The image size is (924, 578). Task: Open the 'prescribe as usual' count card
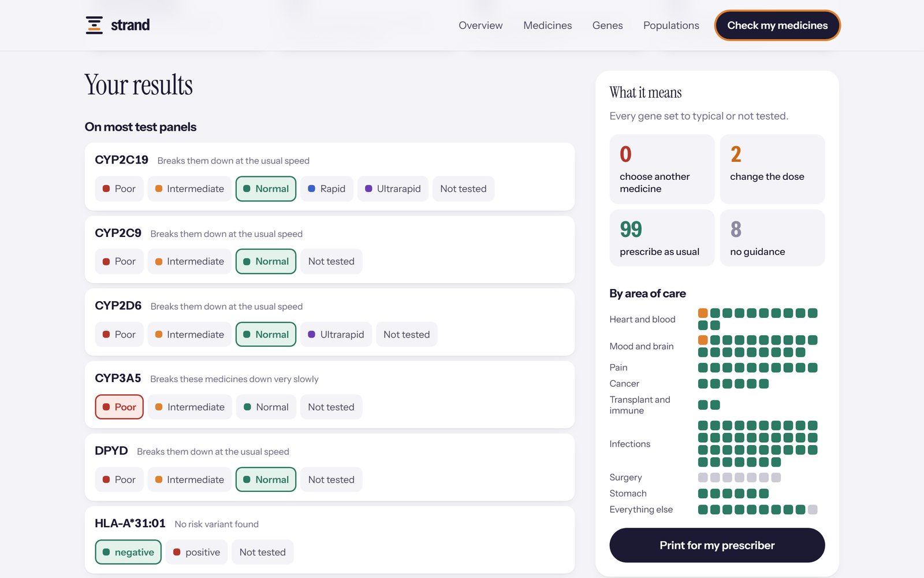click(x=662, y=238)
